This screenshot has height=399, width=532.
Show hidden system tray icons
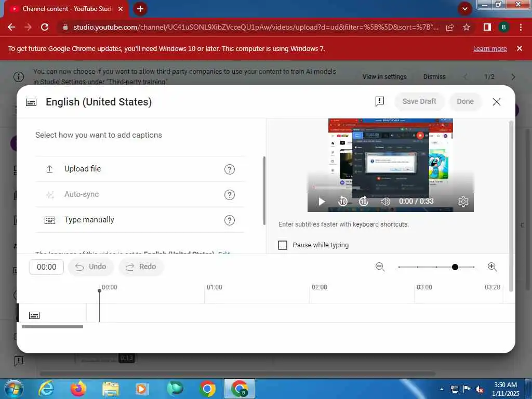442,389
